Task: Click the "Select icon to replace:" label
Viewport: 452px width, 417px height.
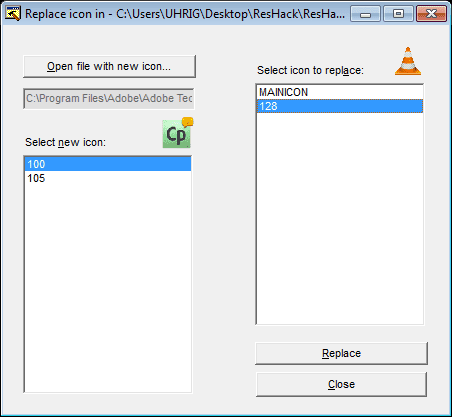Action: [x=310, y=70]
